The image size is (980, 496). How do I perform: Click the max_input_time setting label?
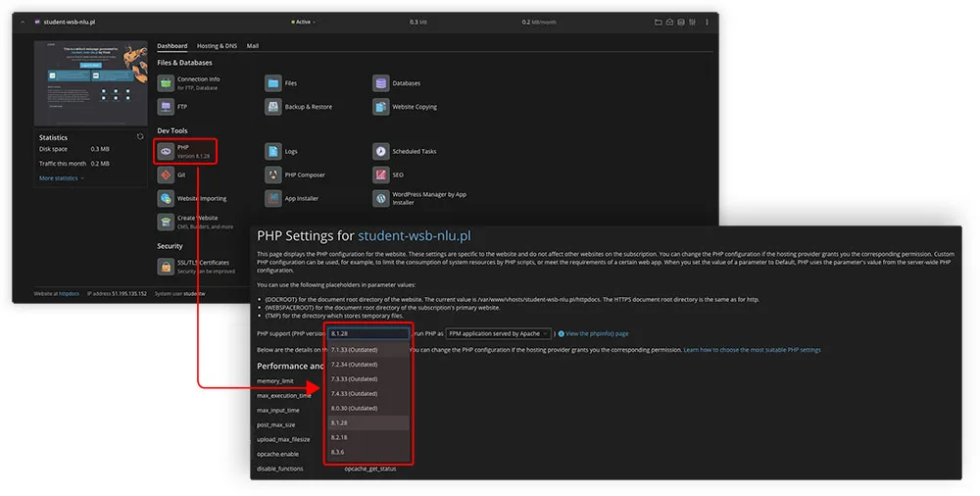278,411
